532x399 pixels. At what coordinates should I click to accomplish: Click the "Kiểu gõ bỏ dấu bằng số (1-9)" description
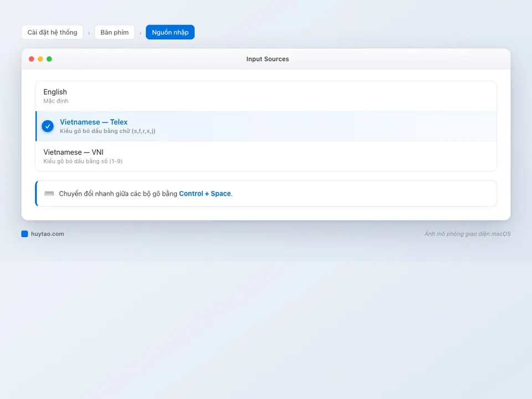[x=83, y=161]
